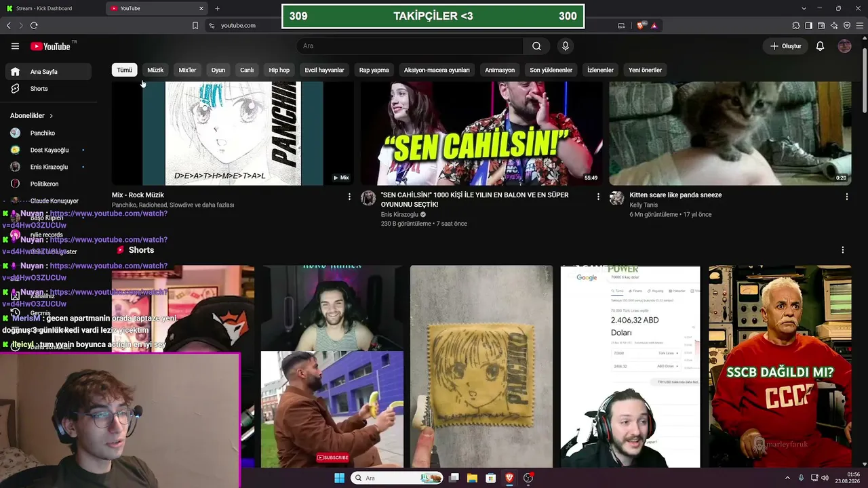868x488 pixels.
Task: Select the Müzik filter chip
Action: coord(155,70)
